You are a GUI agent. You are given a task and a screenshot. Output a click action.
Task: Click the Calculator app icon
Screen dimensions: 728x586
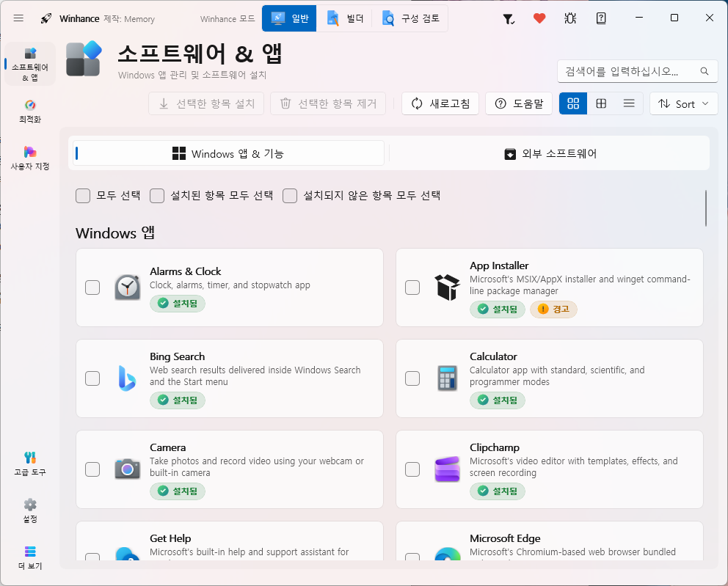click(447, 378)
